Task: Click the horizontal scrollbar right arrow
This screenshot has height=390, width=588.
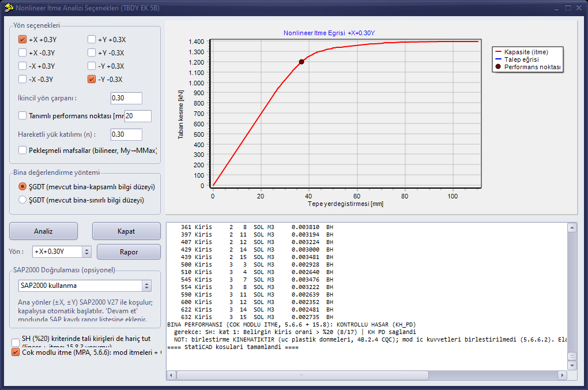Action: [561, 375]
